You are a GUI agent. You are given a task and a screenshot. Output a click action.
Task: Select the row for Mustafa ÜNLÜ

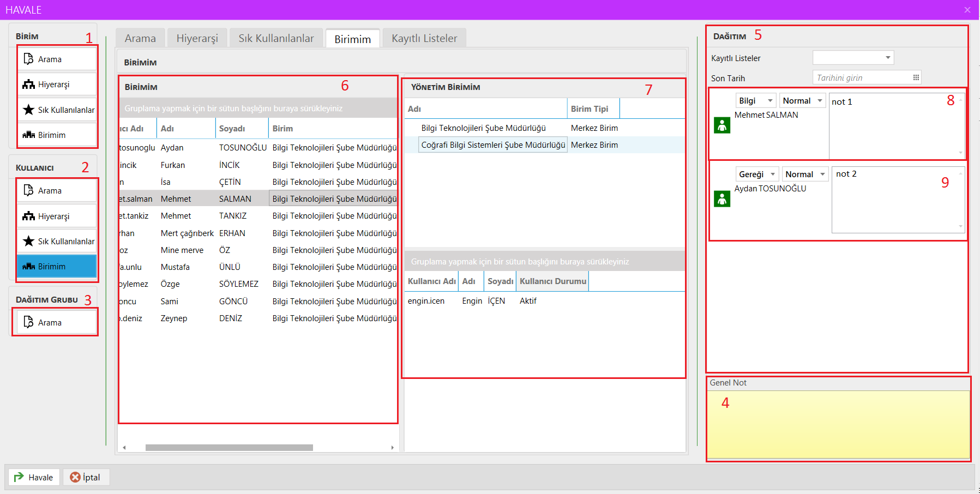coord(258,267)
